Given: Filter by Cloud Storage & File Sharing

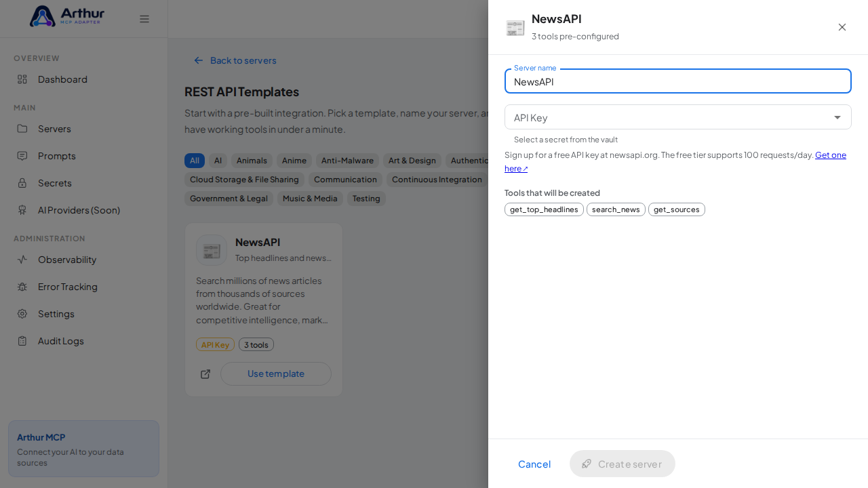Looking at the screenshot, I should point(244,180).
